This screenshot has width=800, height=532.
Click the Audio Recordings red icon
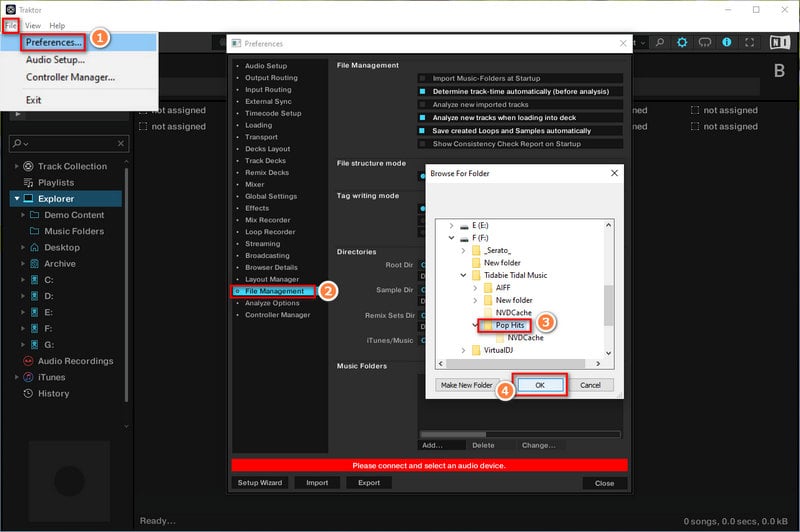click(x=29, y=361)
